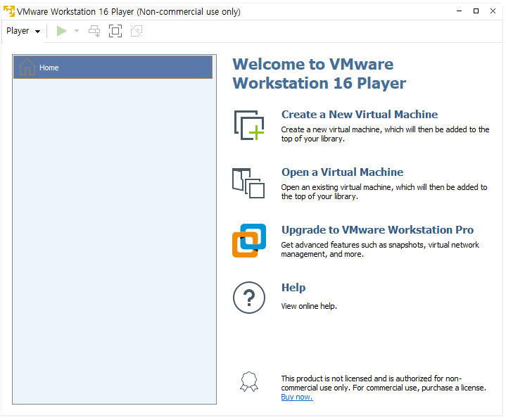Click the Send Ctrl+Alt+Del toolbar icon
Image resolution: width=506 pixels, height=420 pixels.
click(x=94, y=31)
